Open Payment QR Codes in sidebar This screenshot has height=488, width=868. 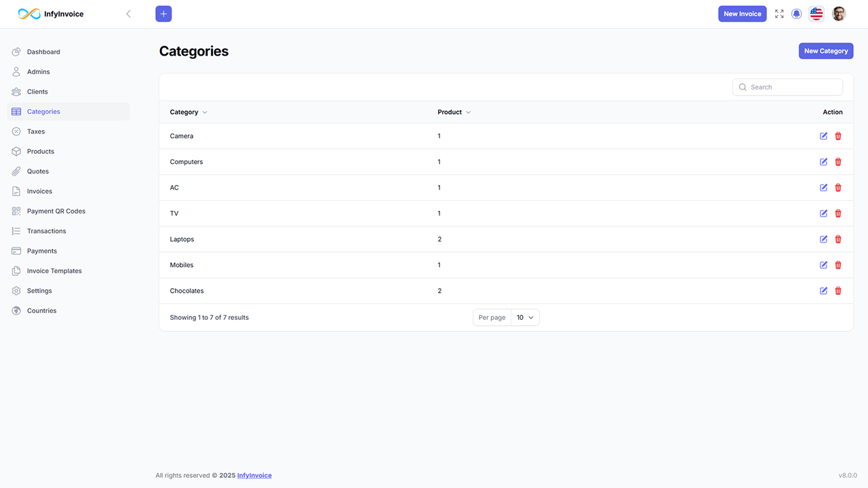[56, 211]
